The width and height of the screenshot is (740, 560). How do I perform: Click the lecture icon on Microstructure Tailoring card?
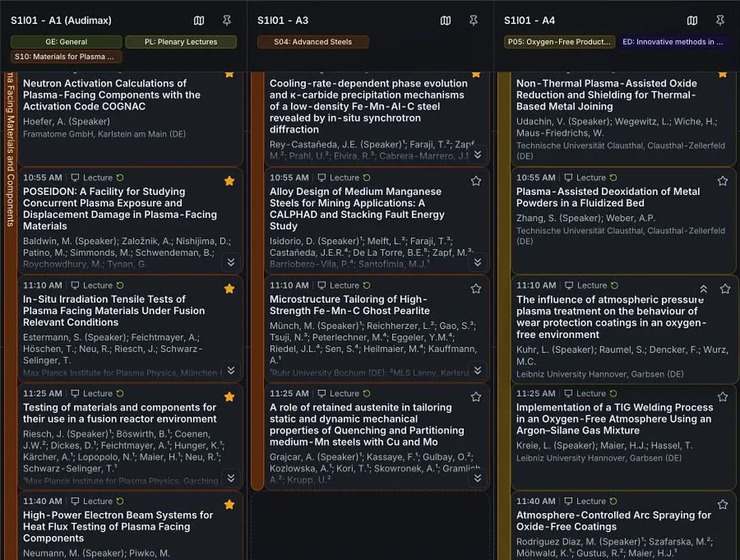click(x=321, y=286)
